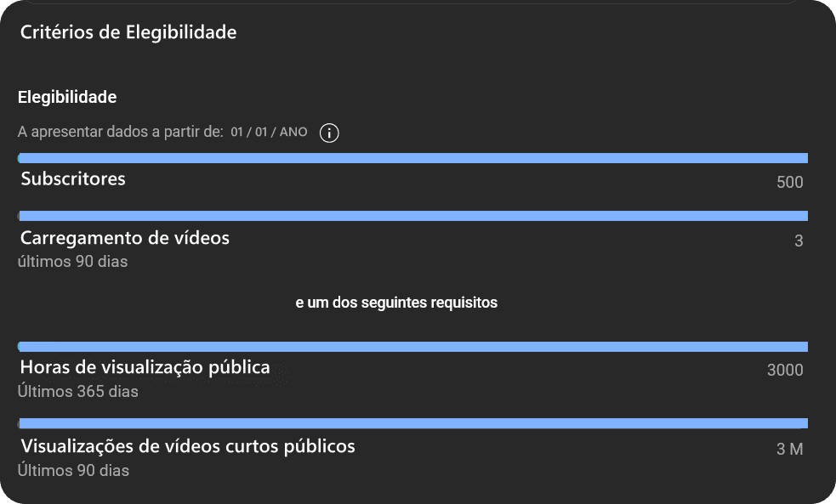836x504 pixels.
Task: Click the 'A apresentar dados a partir de' text
Action: coord(121,133)
